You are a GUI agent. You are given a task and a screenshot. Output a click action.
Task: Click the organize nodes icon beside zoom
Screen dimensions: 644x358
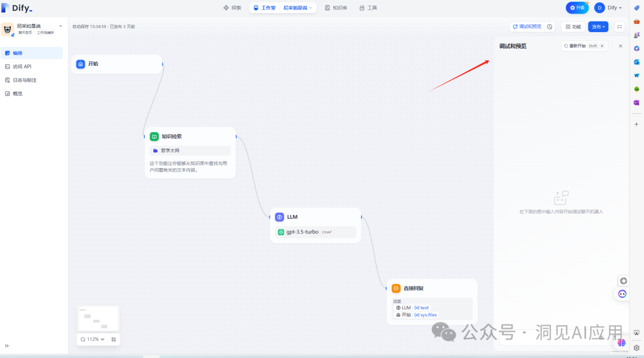113,339
